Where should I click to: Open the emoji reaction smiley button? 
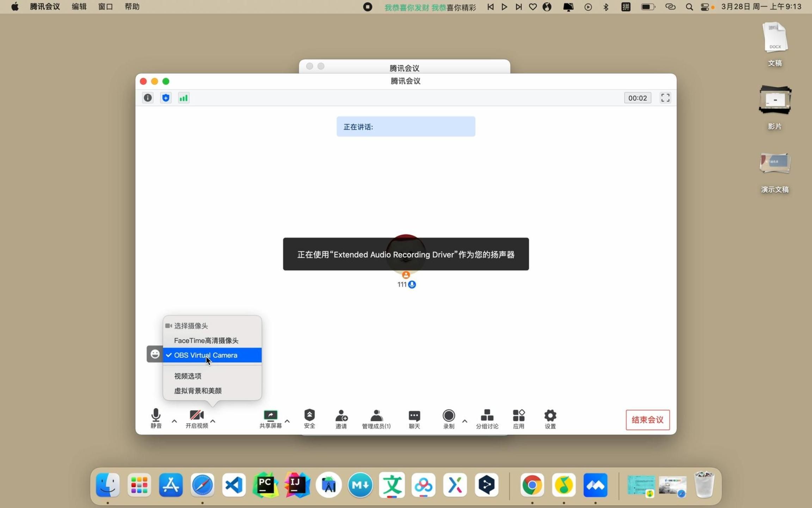155,354
